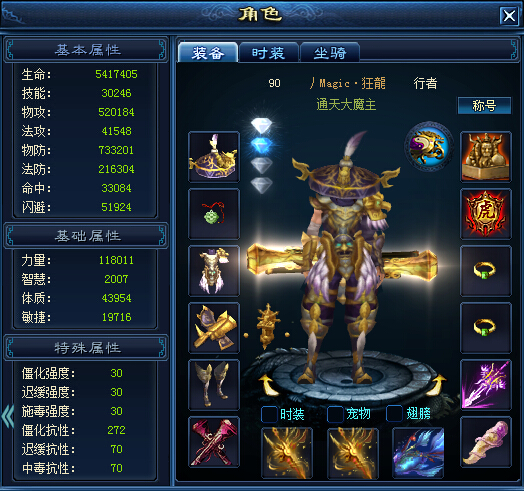Switch to the 时装 tab
524x491 pixels.
[x=269, y=52]
